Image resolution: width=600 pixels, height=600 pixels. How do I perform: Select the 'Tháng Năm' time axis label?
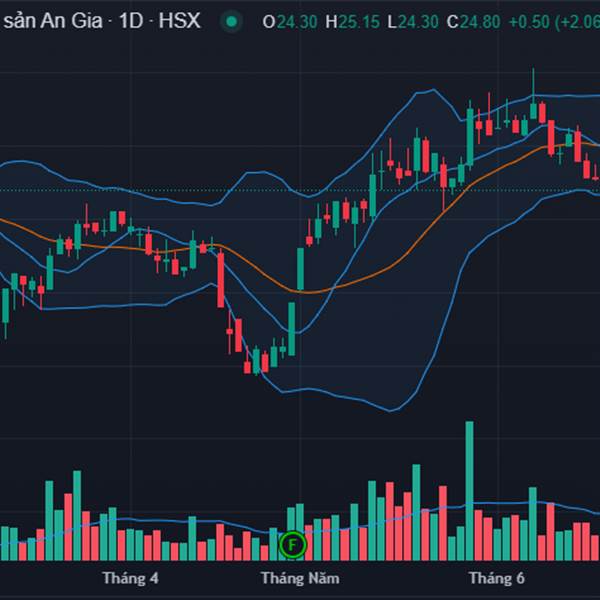(x=300, y=578)
